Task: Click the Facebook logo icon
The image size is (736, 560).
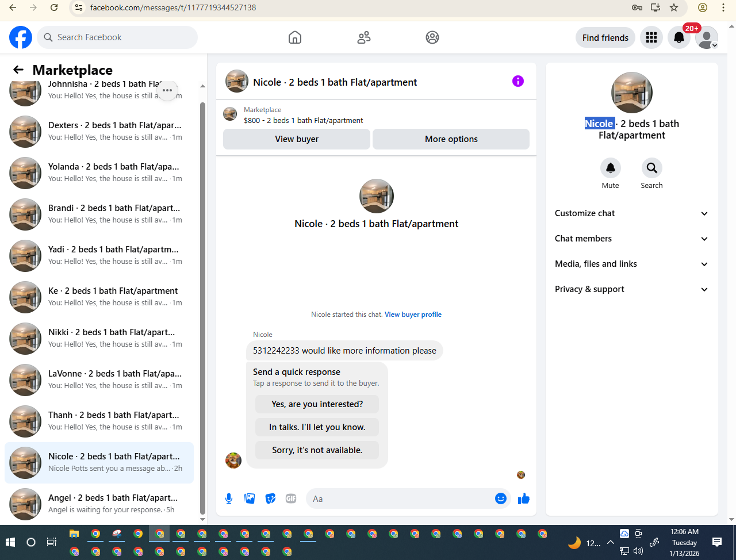Action: tap(21, 37)
